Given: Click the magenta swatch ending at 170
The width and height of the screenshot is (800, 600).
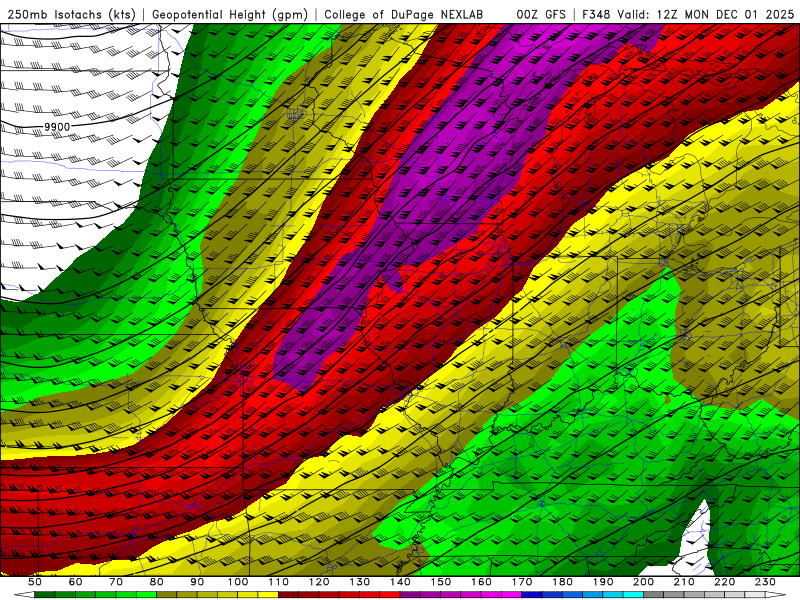Looking at the screenshot, I should [x=512, y=595].
